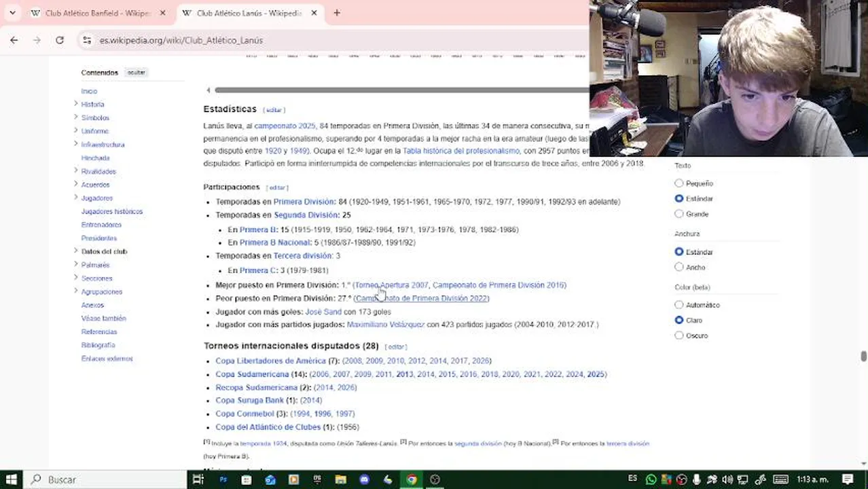The height and width of the screenshot is (489, 868).
Task: Open the Torneo Apertura 2007 link
Action: coord(391,285)
